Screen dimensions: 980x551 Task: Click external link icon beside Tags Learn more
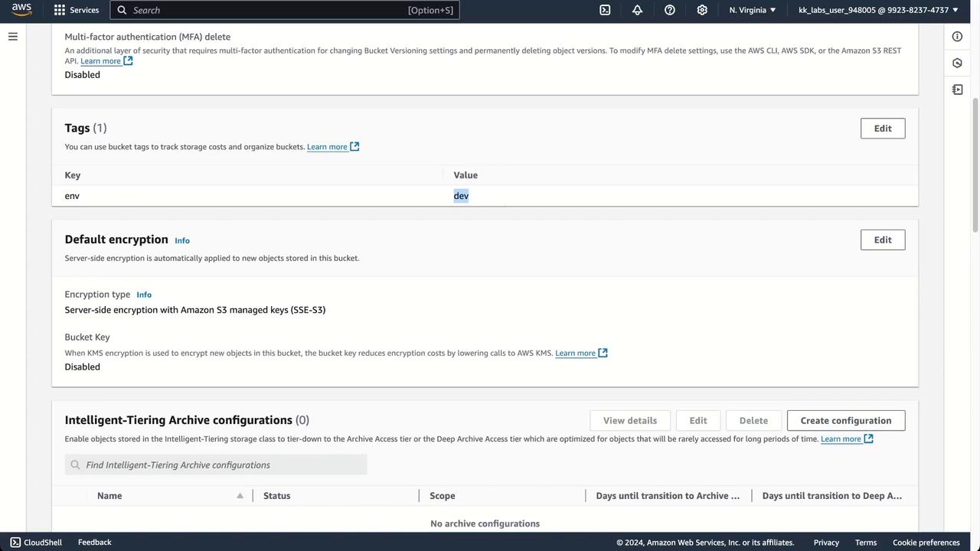354,147
